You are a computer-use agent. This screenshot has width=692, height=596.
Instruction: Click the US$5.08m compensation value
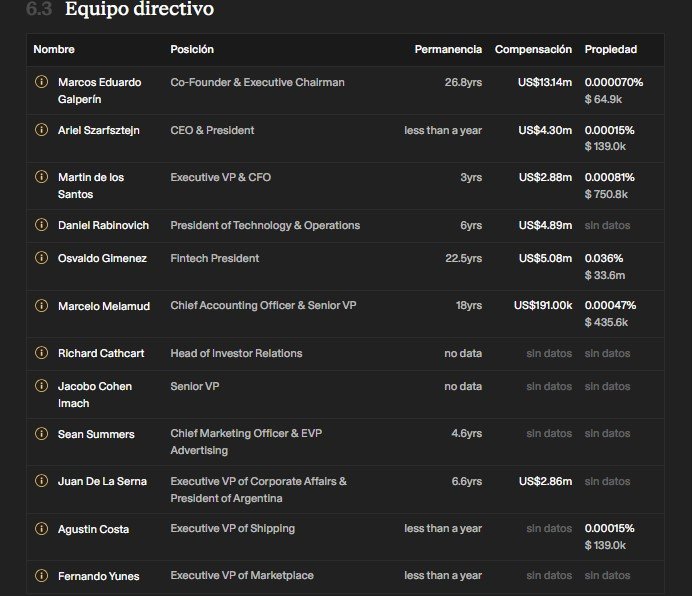click(545, 258)
